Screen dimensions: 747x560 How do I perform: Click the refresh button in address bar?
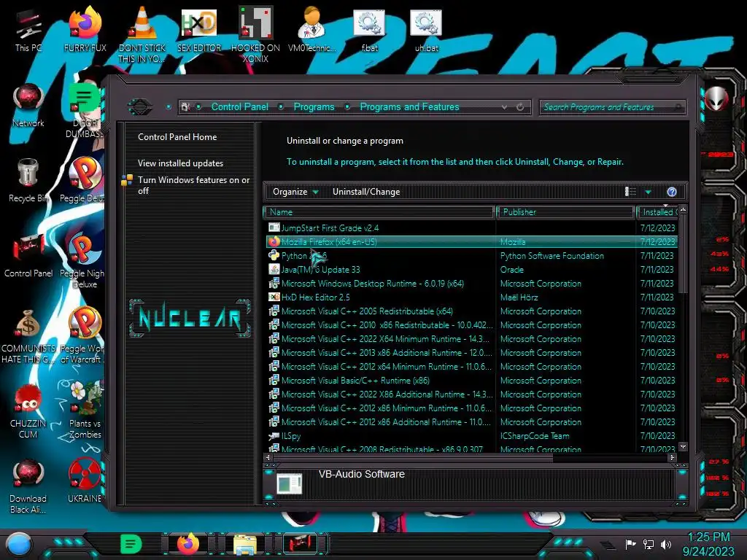click(520, 106)
